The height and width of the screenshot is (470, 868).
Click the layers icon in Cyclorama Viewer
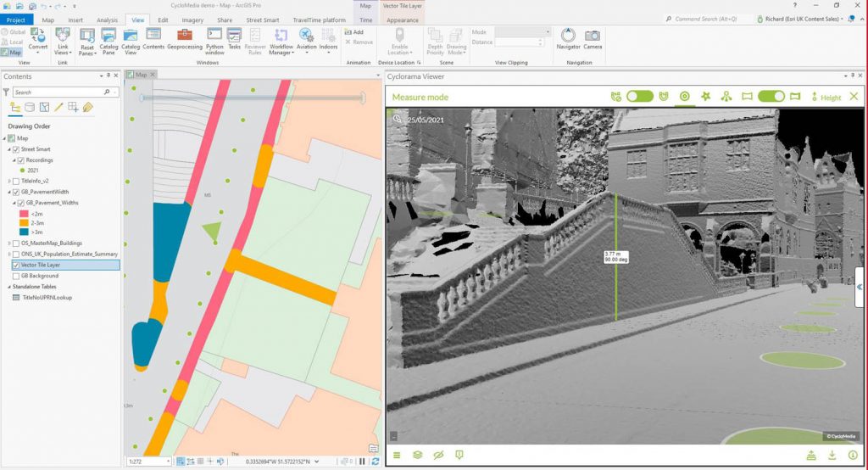coord(418,456)
